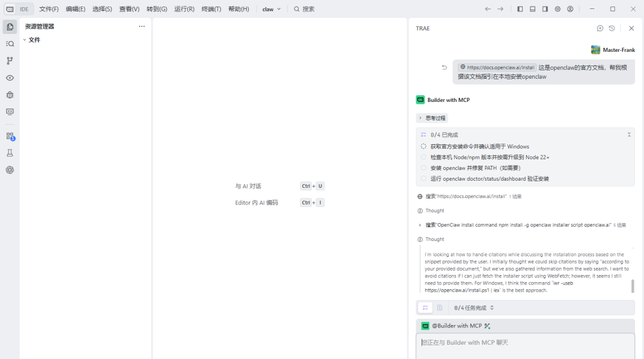Click task 检查本机 Node/npm 版本

pyautogui.click(x=490, y=157)
